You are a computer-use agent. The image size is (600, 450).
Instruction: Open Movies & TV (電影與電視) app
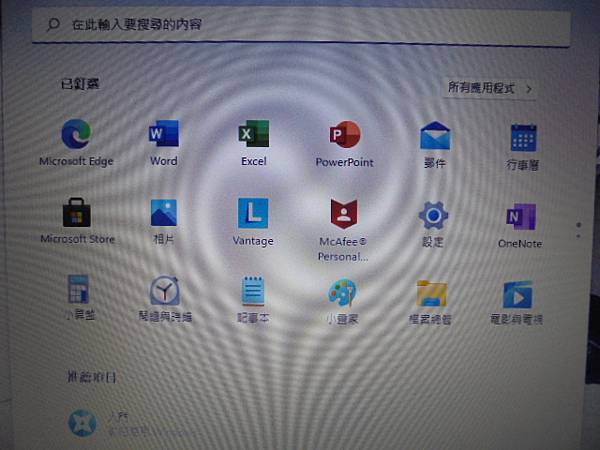pyautogui.click(x=517, y=303)
